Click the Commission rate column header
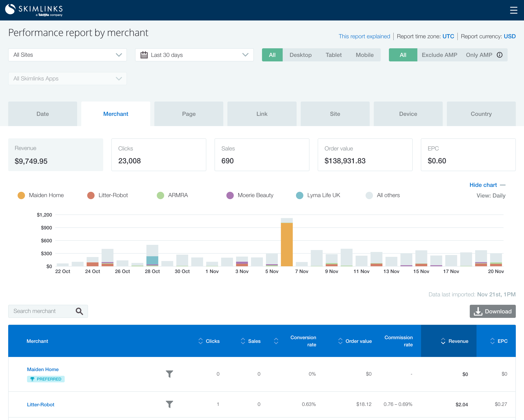The height and width of the screenshot is (420, 524). pyautogui.click(x=399, y=341)
